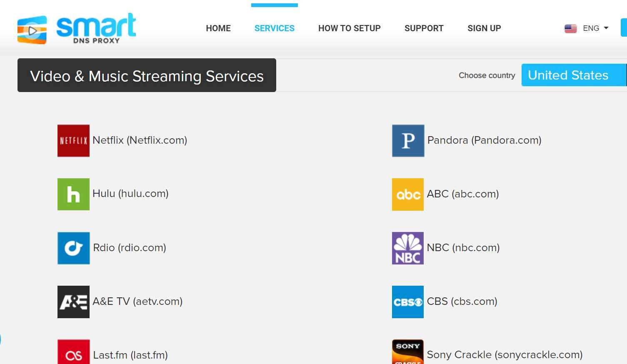Open the Sony Crackle (sonycrackle.com) link
Image resolution: width=627 pixels, height=364 pixels.
tap(505, 355)
